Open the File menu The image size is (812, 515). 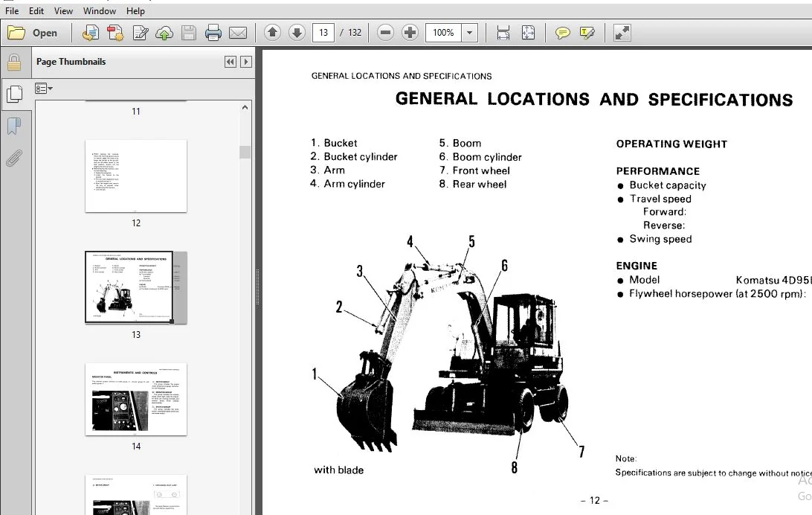click(x=12, y=11)
